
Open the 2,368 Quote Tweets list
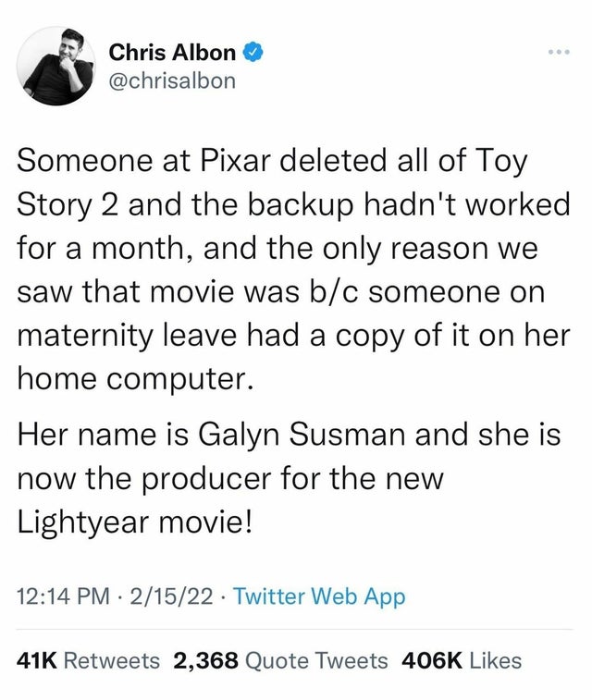280,660
